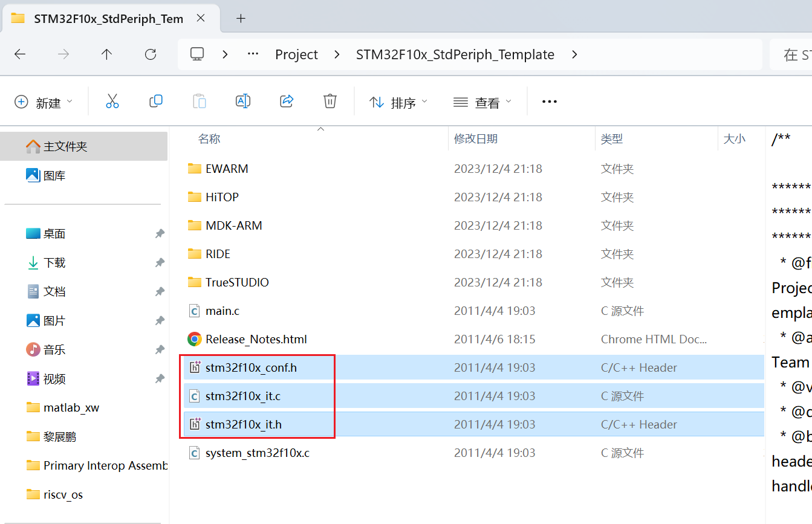This screenshot has height=524, width=812.
Task: Select the MDK-ARM folder row
Action: pos(473,225)
